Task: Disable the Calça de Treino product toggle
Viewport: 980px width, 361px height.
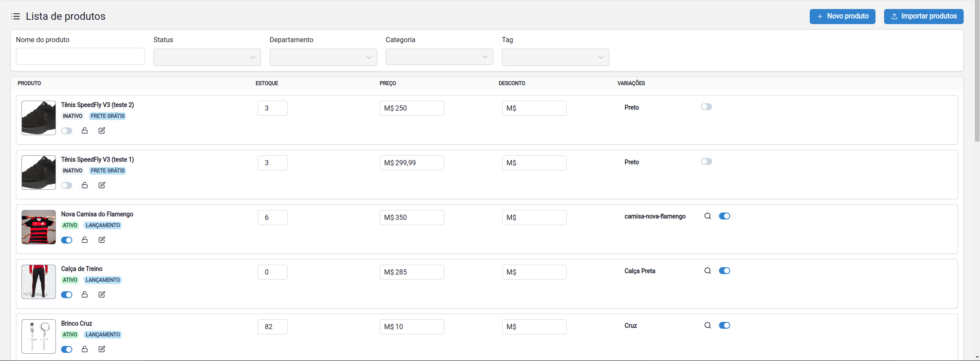Action: [x=67, y=295]
